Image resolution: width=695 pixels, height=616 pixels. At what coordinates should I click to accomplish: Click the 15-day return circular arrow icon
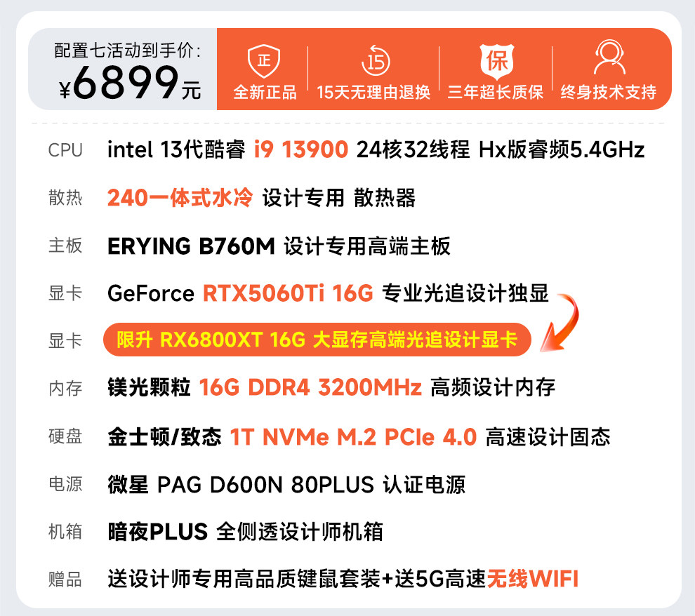(x=376, y=60)
